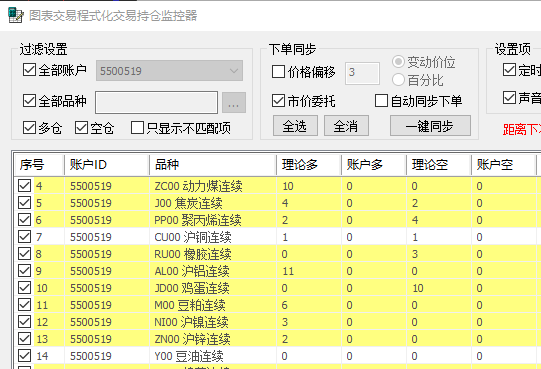Enable the 价格偏移 checkbox
The height and width of the screenshot is (369, 541).
278,71
